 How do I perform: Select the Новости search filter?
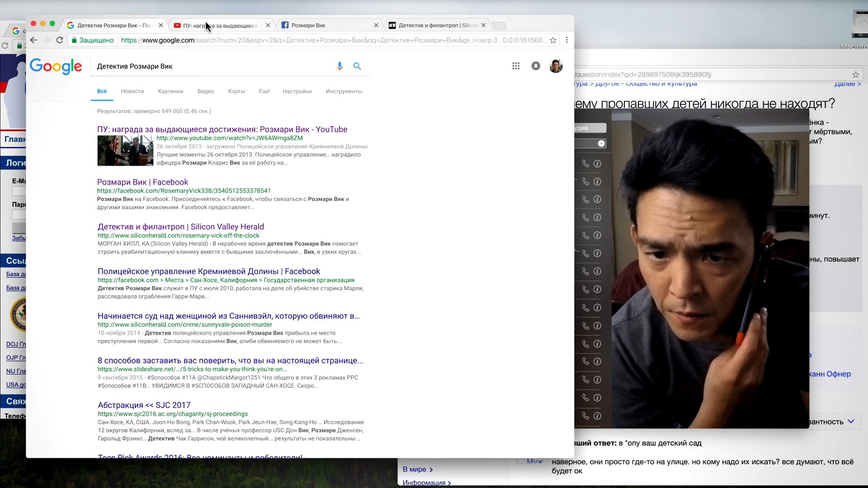132,91
